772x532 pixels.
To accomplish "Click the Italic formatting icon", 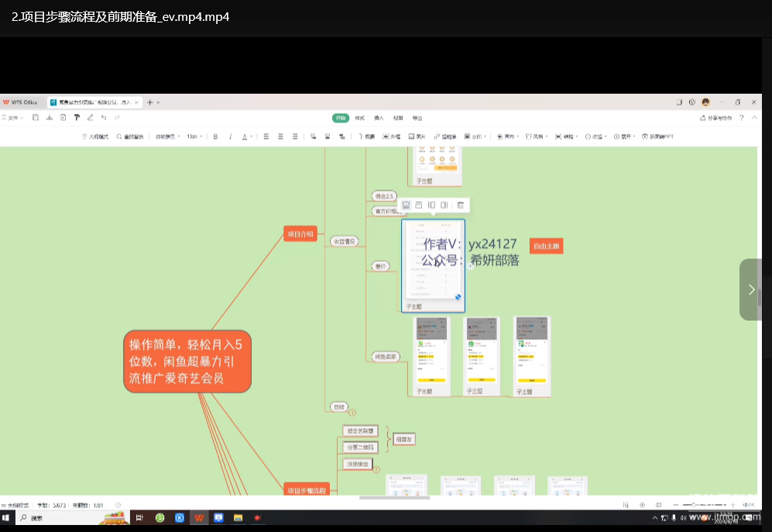I will (x=230, y=136).
